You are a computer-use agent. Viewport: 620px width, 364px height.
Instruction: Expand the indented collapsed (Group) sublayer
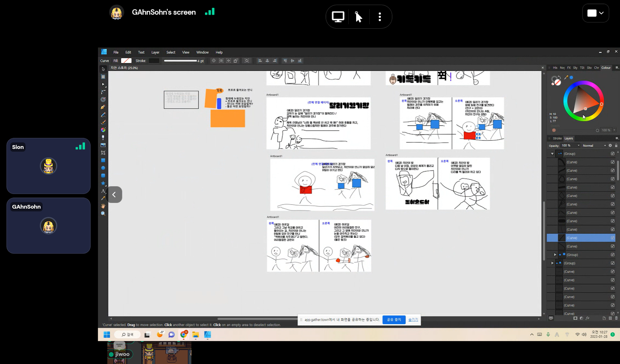[x=555, y=255]
